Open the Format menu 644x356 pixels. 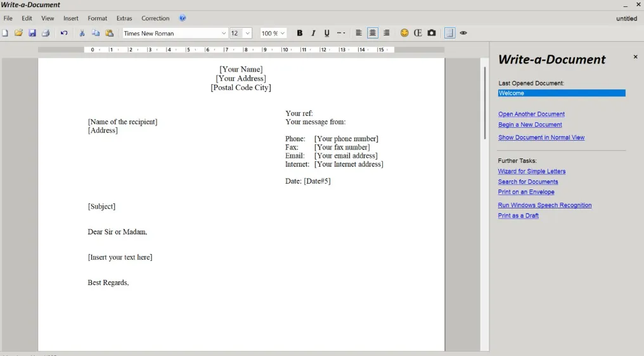click(98, 18)
